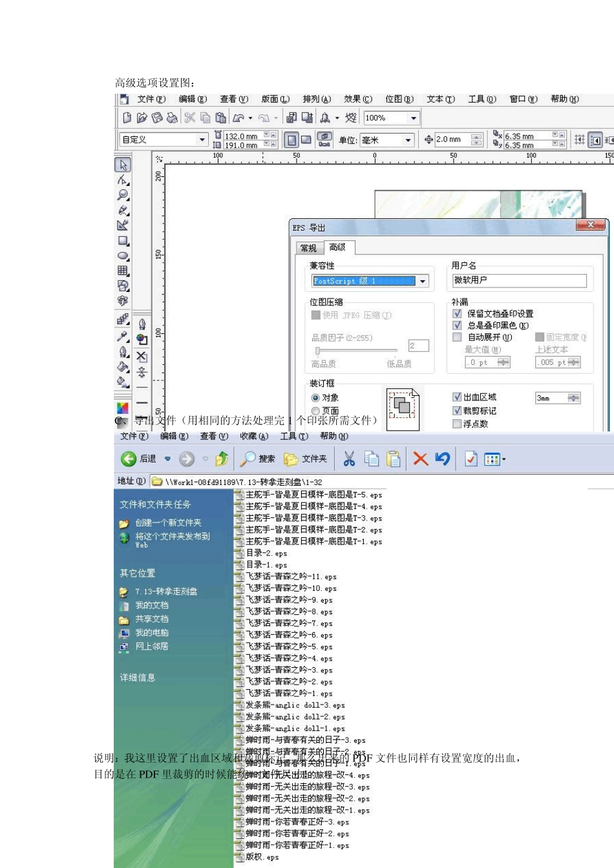Click the nudge offset 2.0 mm spinner

[x=476, y=139]
